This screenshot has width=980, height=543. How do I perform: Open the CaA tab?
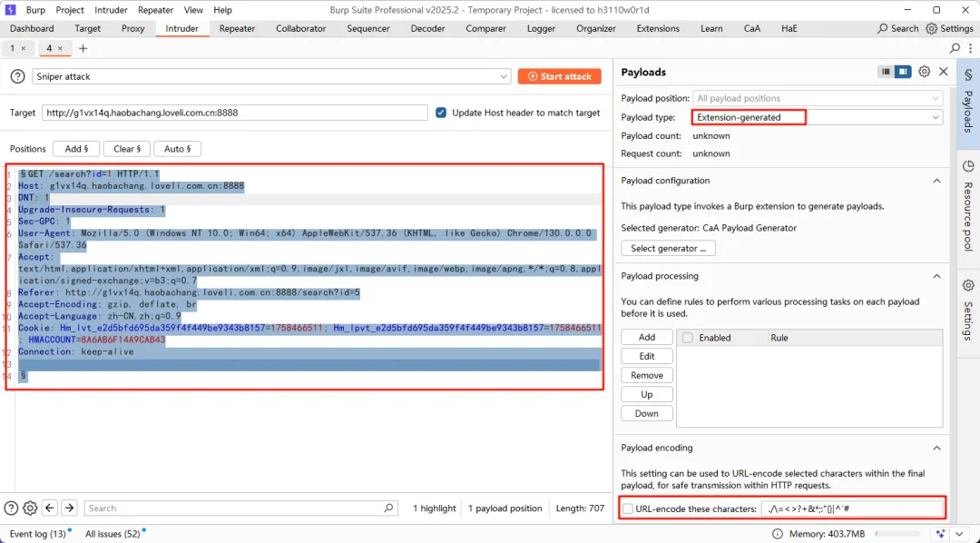(752, 28)
